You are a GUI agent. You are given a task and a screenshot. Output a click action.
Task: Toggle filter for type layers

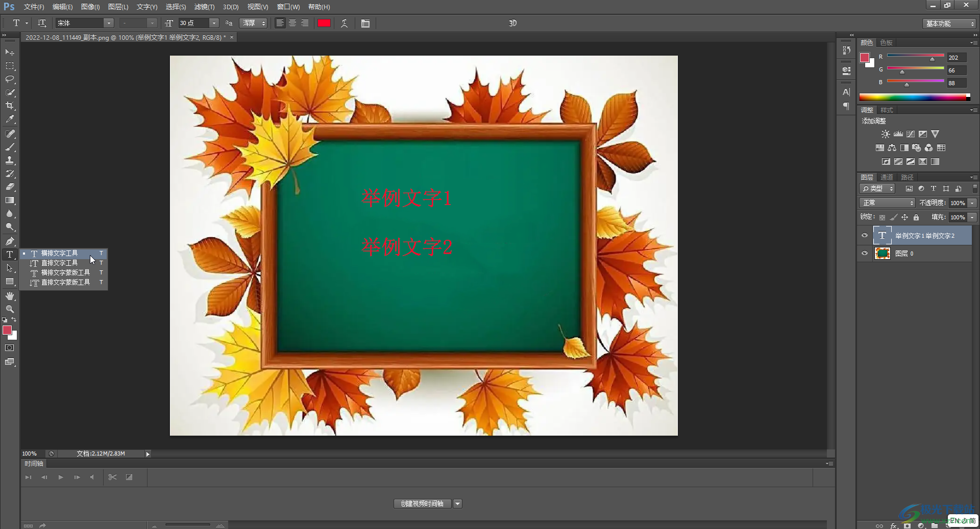[934, 189]
